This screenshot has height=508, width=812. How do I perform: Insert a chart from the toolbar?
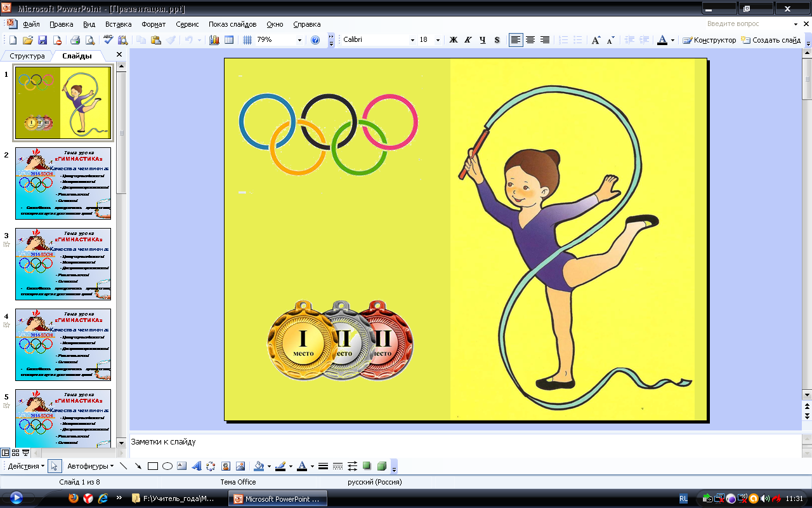[214, 40]
